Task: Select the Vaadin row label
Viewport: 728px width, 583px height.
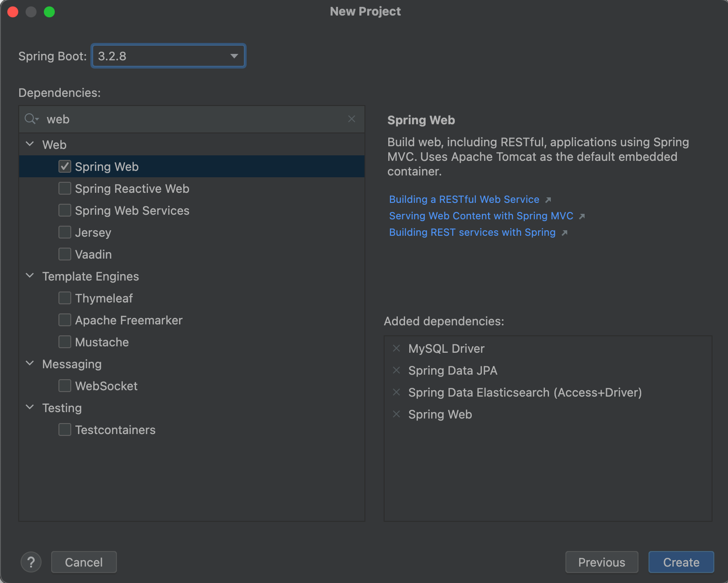Action: point(93,254)
